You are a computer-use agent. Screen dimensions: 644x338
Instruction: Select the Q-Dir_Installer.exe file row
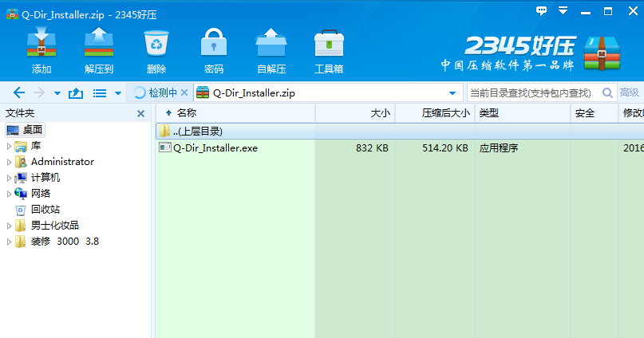400,148
